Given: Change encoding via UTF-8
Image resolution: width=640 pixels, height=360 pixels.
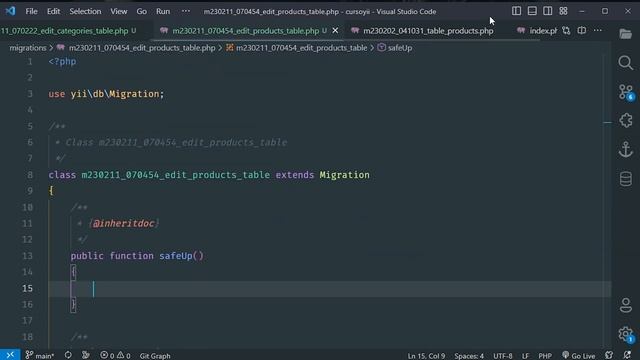Looking at the screenshot, I should point(502,356).
